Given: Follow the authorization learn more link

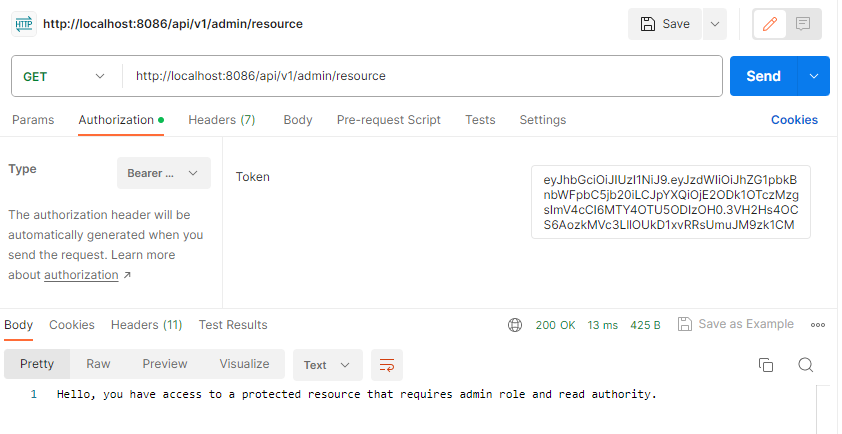Looking at the screenshot, I should point(81,275).
